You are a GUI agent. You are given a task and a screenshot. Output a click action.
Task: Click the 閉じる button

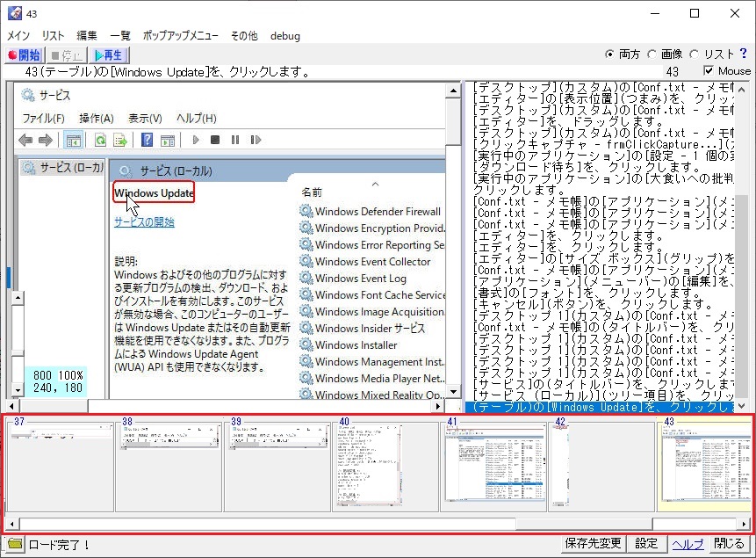point(729,544)
